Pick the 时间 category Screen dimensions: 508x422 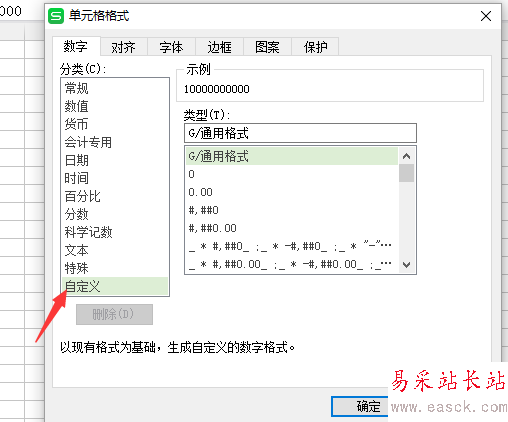(x=115, y=178)
